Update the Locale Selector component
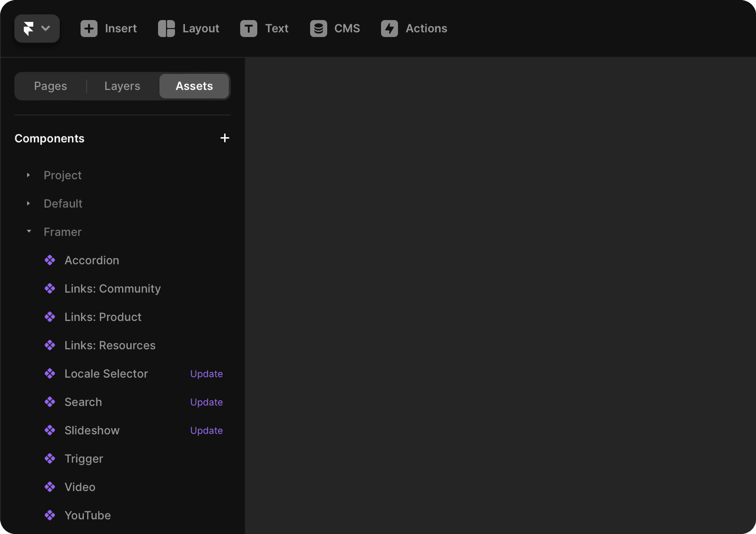The height and width of the screenshot is (534, 756). pos(206,374)
